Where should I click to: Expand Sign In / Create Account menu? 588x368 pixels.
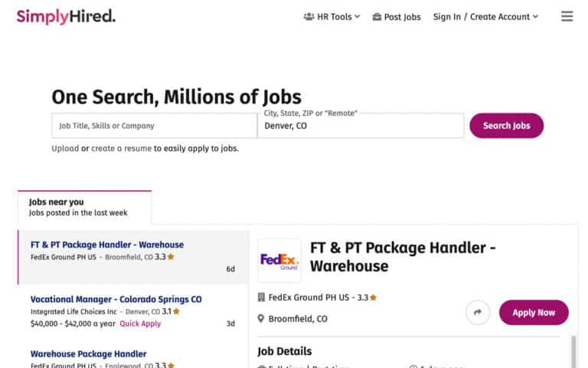(485, 17)
